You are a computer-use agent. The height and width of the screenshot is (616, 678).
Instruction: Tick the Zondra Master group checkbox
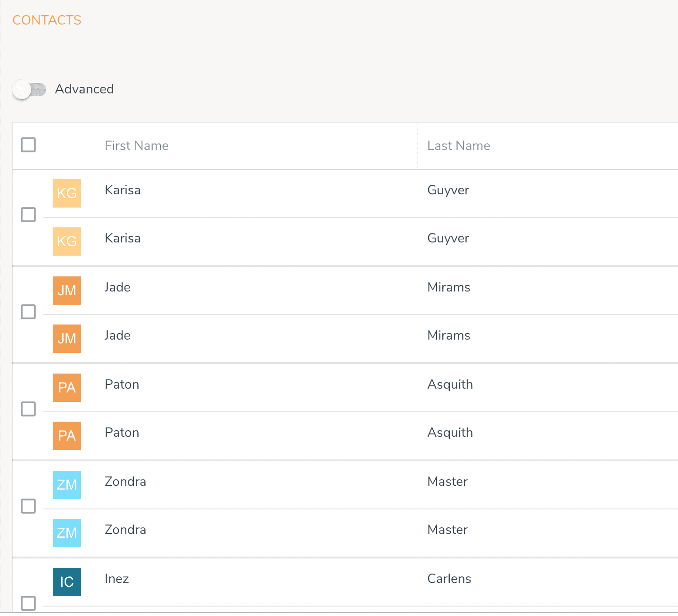(x=28, y=506)
